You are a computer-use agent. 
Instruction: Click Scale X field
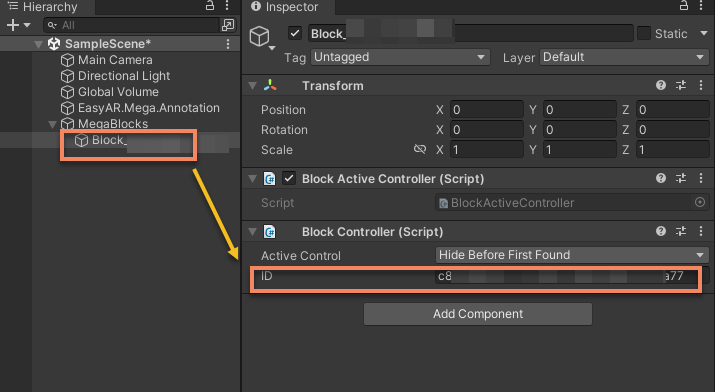(x=487, y=150)
